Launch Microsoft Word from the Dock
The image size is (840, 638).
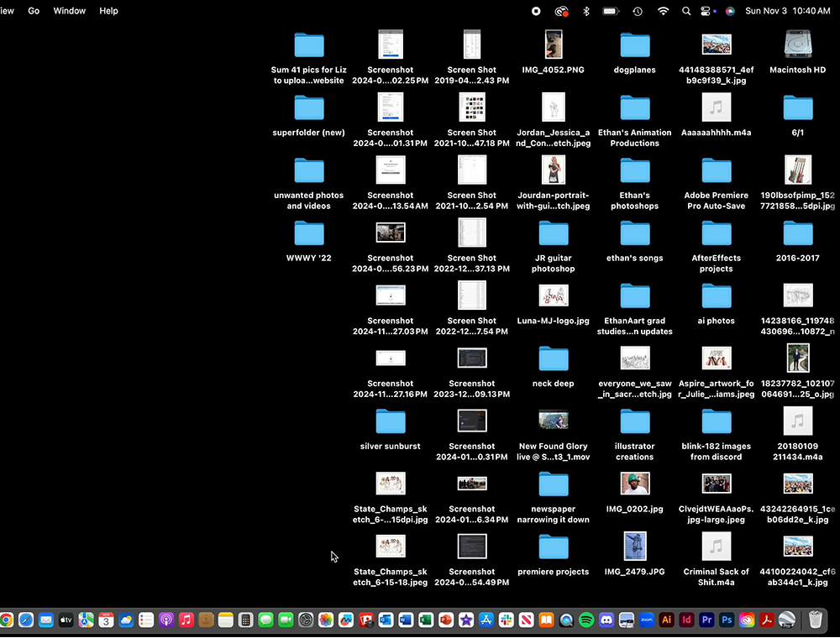[x=406, y=620]
